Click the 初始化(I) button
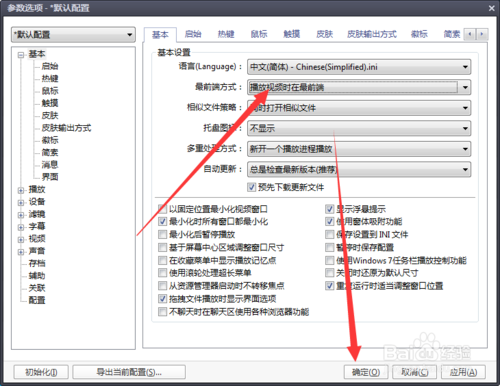This screenshot has height=386, width=500. tap(41, 372)
